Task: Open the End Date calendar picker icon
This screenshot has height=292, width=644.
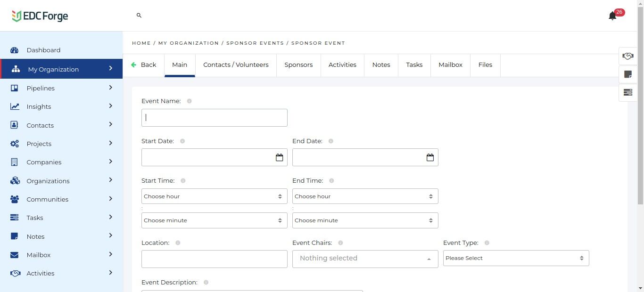Action: [430, 157]
